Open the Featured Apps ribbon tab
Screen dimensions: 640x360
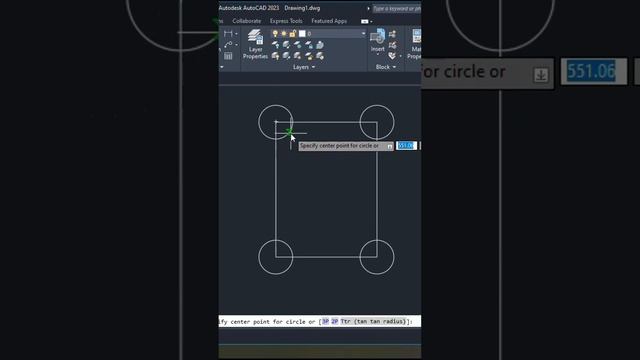[329, 21]
